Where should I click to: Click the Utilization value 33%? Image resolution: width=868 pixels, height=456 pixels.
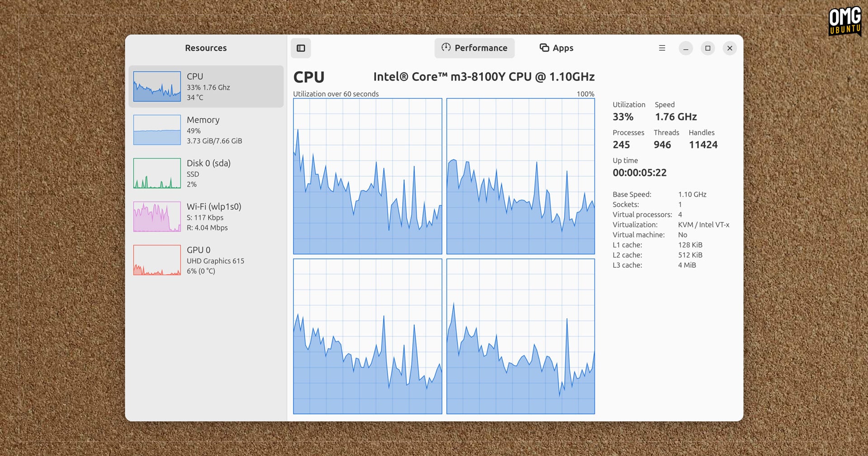[x=623, y=117]
